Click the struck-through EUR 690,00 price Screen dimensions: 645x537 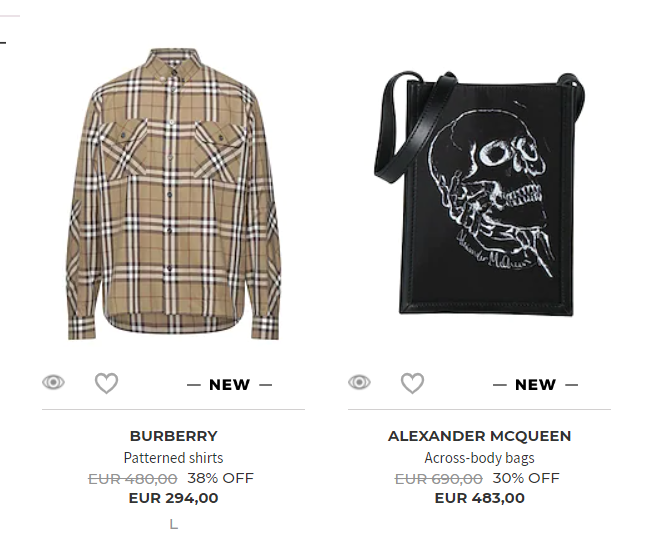pos(439,479)
